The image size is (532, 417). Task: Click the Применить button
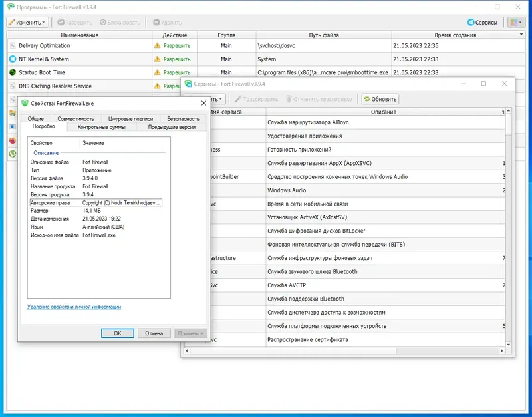191,333
